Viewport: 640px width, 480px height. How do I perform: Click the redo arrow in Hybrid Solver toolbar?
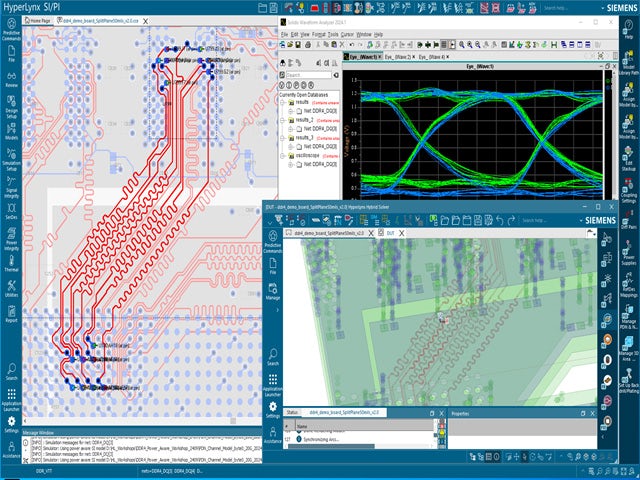pyautogui.click(x=511, y=220)
